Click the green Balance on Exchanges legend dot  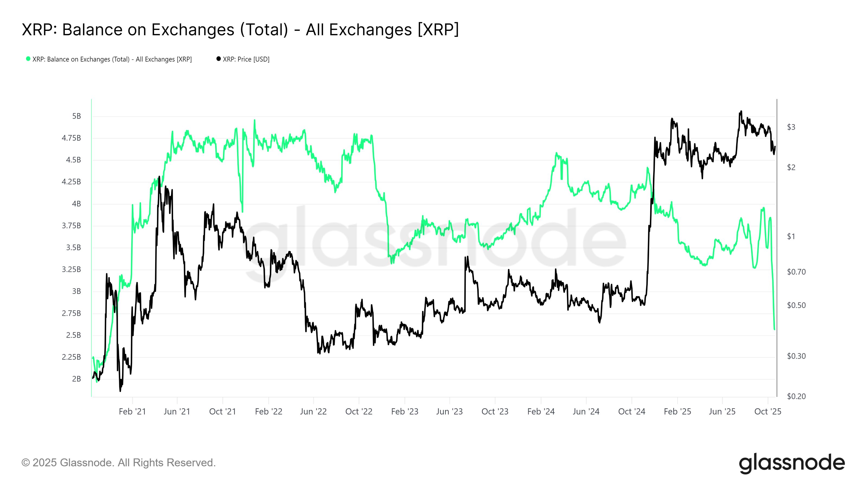point(28,59)
